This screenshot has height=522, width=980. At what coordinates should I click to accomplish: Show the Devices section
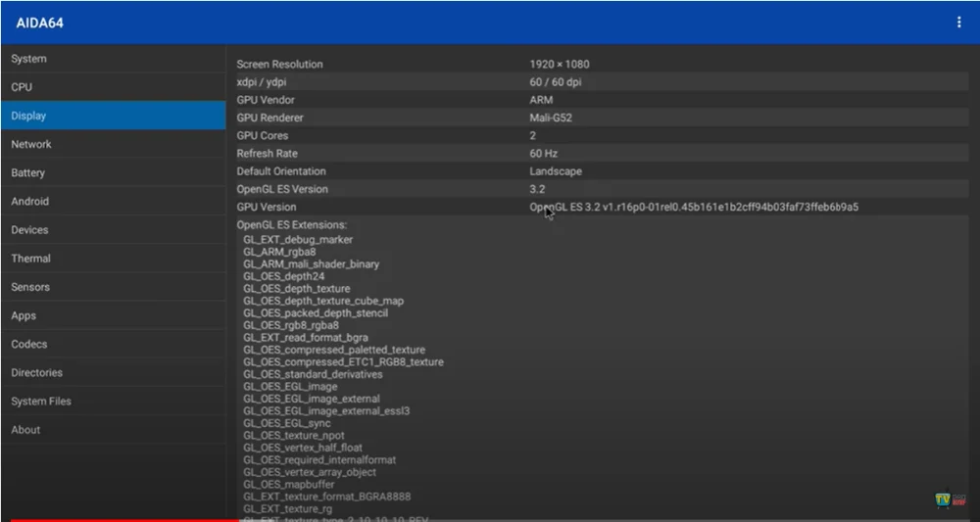click(x=113, y=230)
